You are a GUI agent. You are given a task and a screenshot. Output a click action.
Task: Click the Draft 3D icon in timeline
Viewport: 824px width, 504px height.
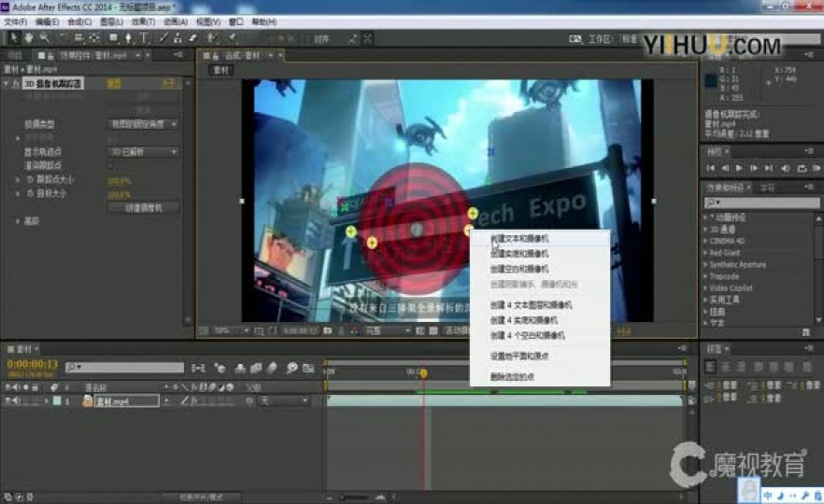tap(220, 368)
